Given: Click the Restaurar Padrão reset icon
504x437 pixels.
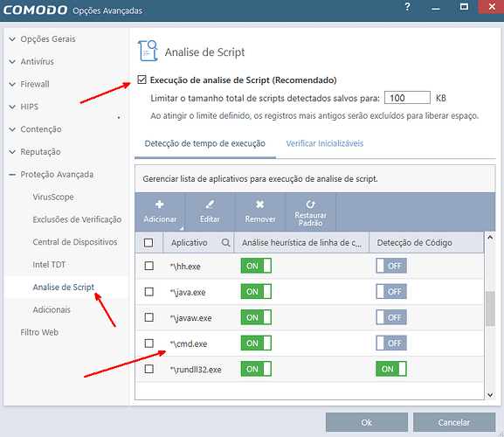Looking at the screenshot, I should 310,205.
